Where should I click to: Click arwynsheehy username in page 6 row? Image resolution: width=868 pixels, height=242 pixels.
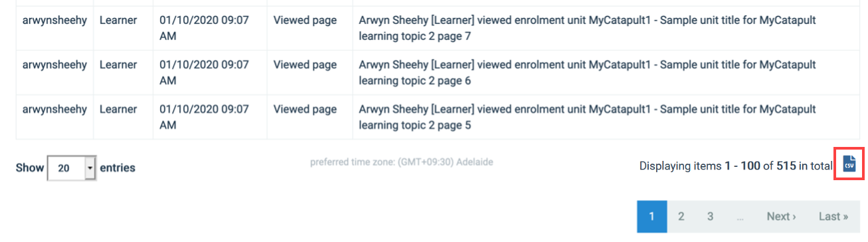[54, 65]
